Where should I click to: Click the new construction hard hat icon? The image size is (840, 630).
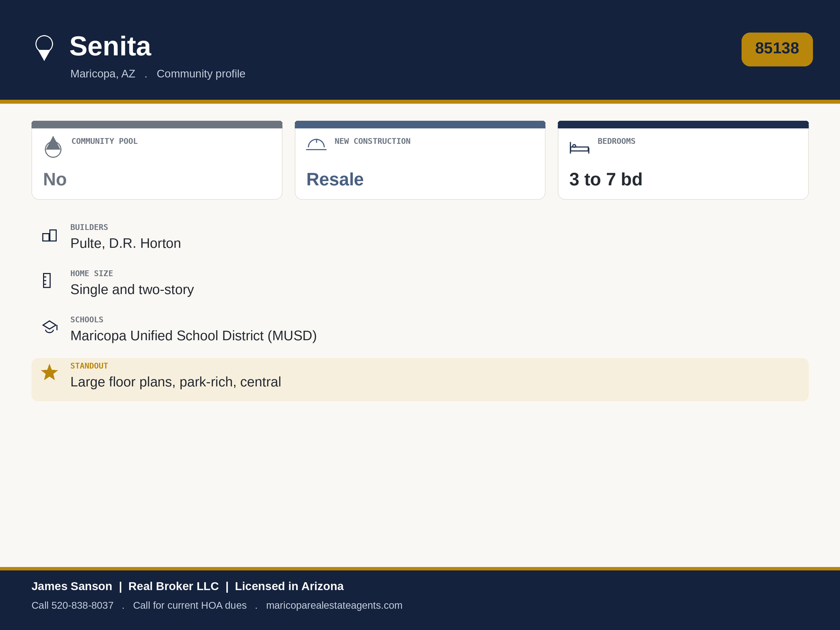click(317, 144)
